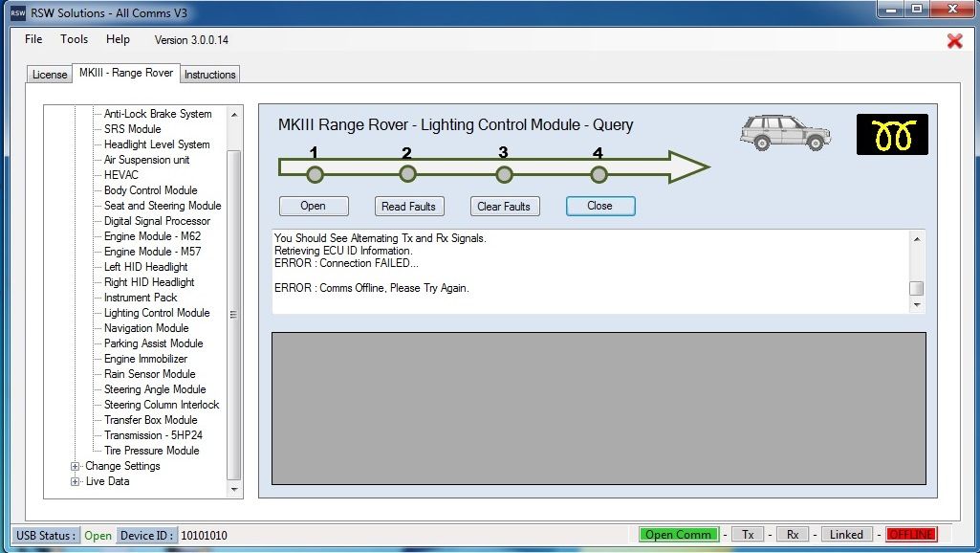Click log box scroll down arrow
The height and width of the screenshot is (553, 980).
click(917, 304)
